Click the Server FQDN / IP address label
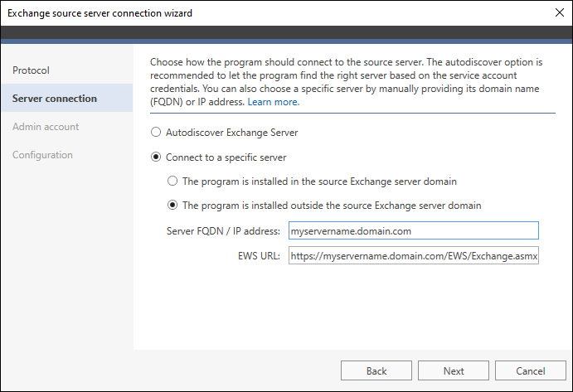The height and width of the screenshot is (392, 573). (x=223, y=231)
